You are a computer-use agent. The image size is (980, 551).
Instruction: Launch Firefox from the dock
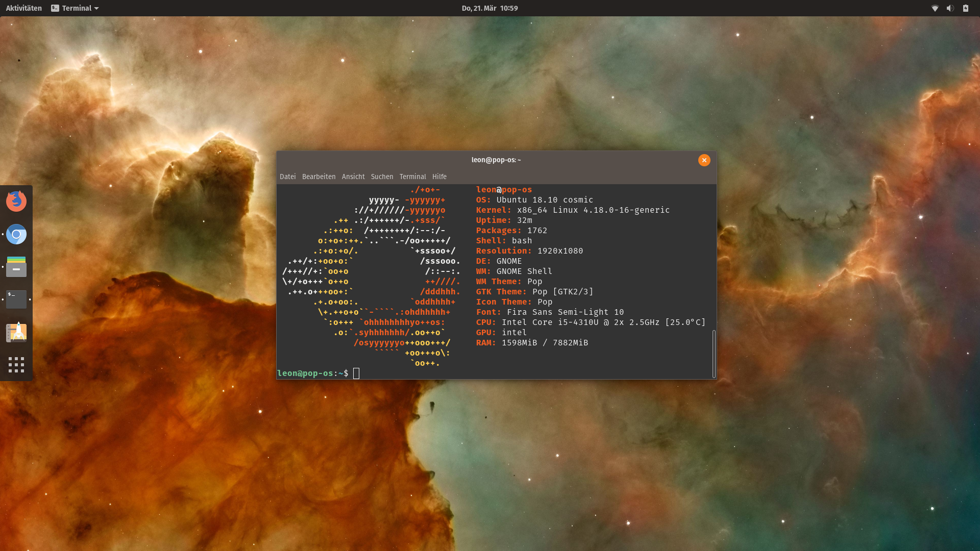click(16, 201)
